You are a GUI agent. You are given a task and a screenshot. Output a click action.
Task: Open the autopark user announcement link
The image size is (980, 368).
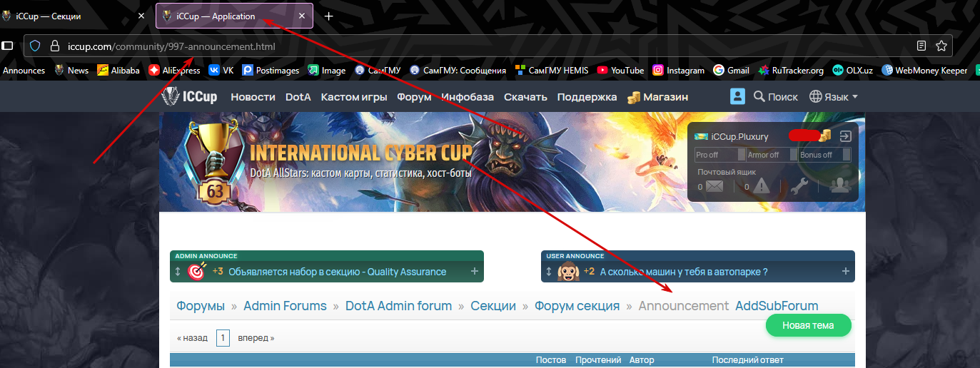point(684,272)
